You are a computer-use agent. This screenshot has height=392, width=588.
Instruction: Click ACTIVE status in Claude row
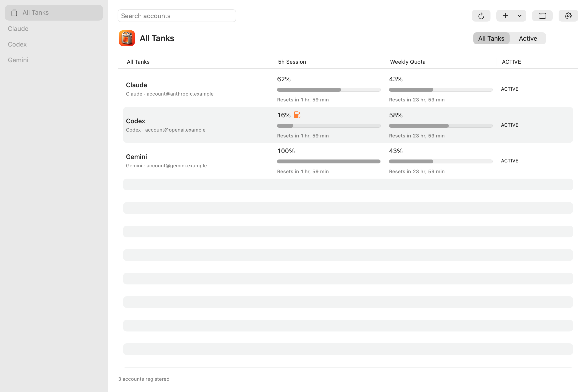coord(510,89)
